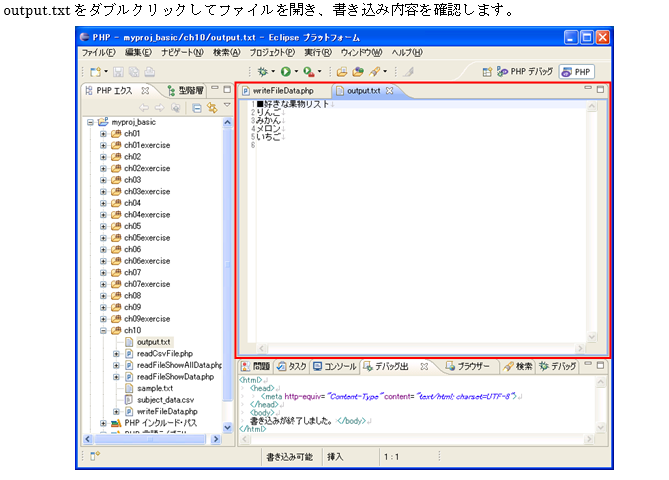The height and width of the screenshot is (480, 669).
Task: Close the output.txt editor tab
Action: pos(390,91)
